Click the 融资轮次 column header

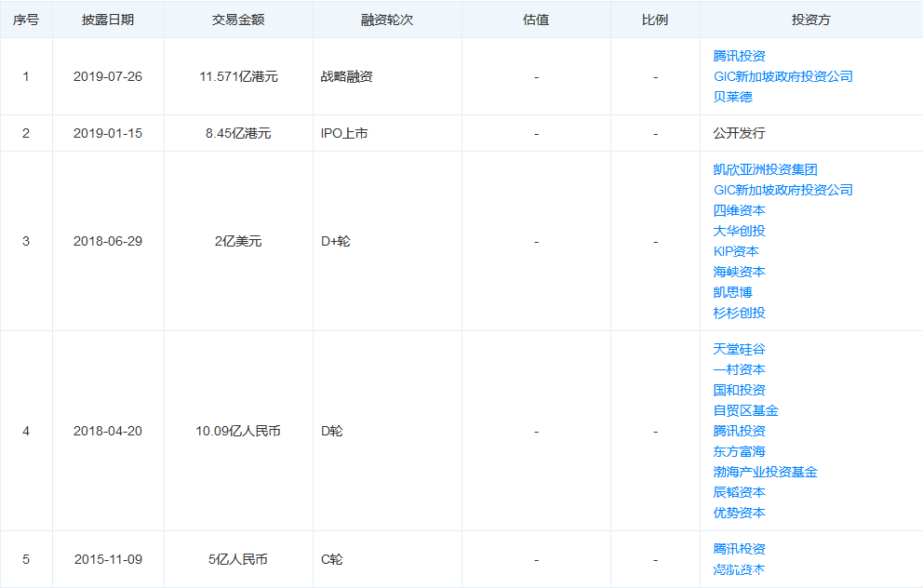pyautogui.click(x=387, y=20)
